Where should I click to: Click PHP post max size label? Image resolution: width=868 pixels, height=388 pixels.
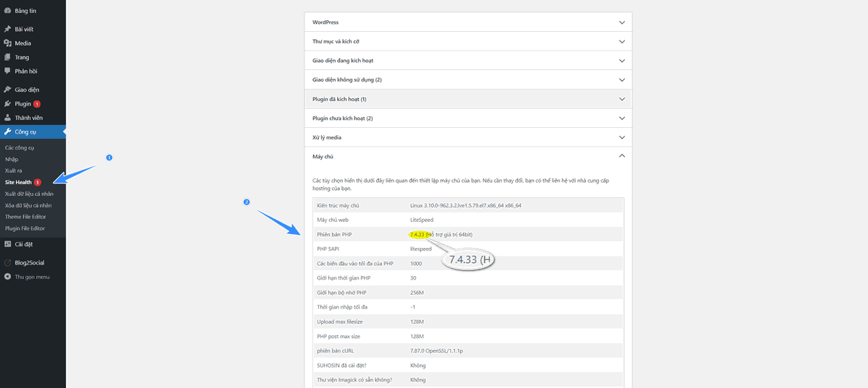339,336
